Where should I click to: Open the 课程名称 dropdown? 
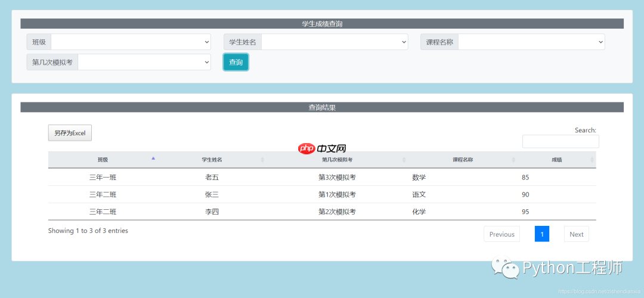coord(531,42)
